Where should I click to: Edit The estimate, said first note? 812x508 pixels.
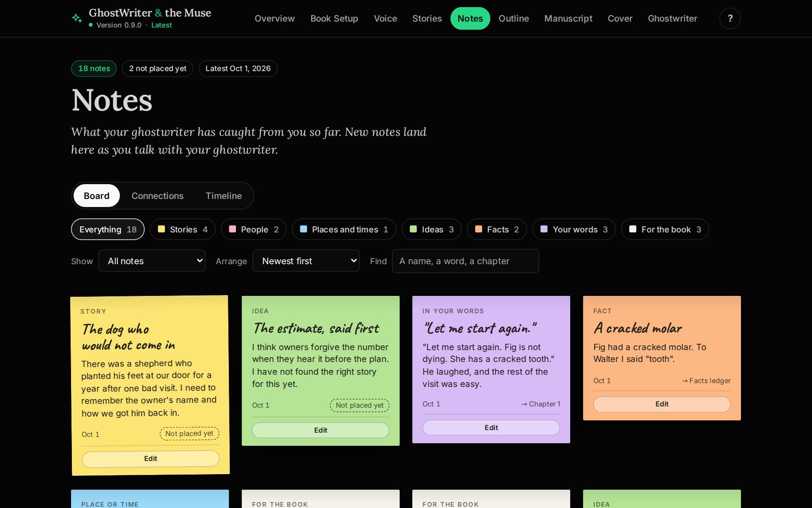point(321,430)
